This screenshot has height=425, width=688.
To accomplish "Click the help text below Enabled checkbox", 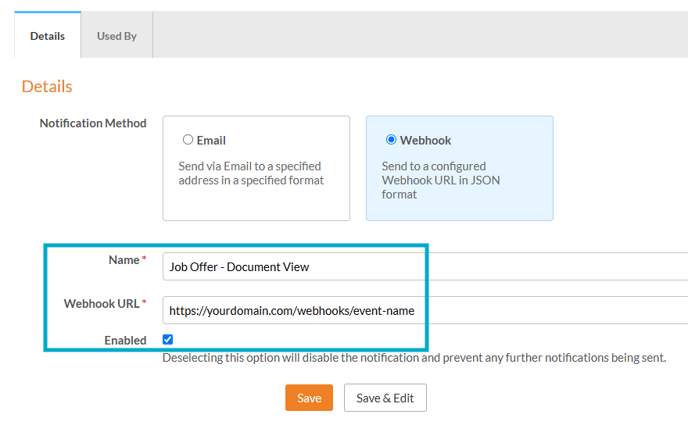I will (x=414, y=357).
